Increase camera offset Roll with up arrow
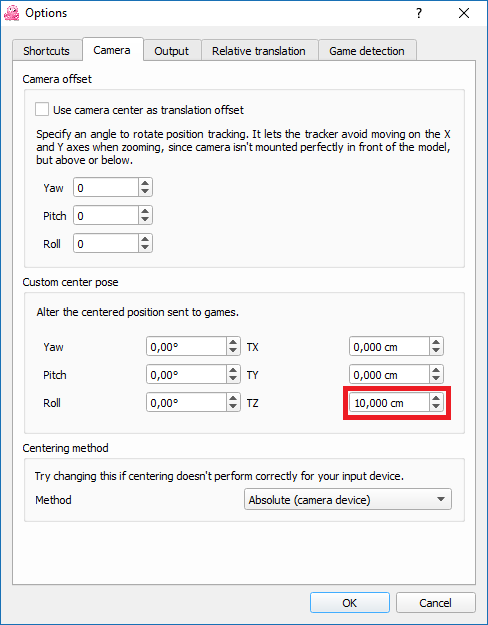 (145, 239)
